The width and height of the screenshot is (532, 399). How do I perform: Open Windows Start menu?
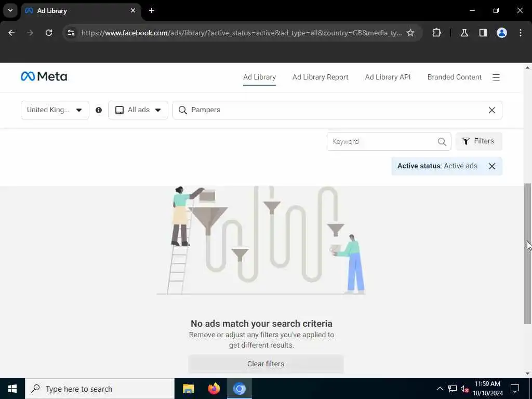(x=12, y=389)
